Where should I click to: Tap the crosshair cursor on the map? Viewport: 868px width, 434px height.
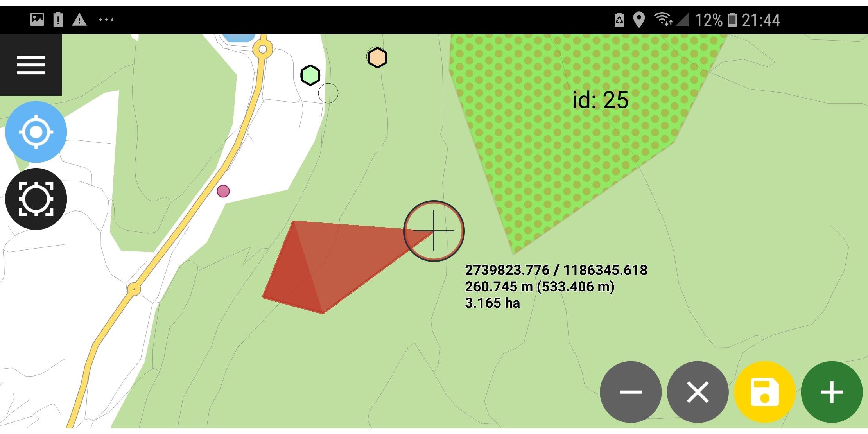[433, 231]
